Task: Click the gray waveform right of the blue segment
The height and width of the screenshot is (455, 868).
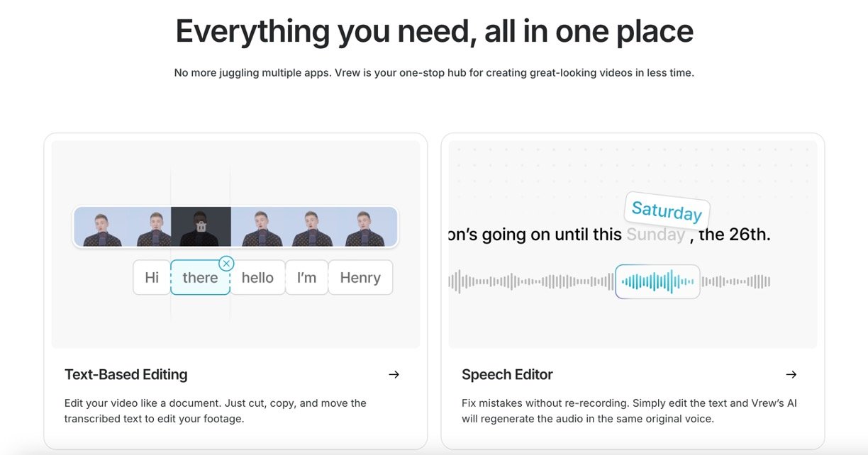Action: (735, 282)
